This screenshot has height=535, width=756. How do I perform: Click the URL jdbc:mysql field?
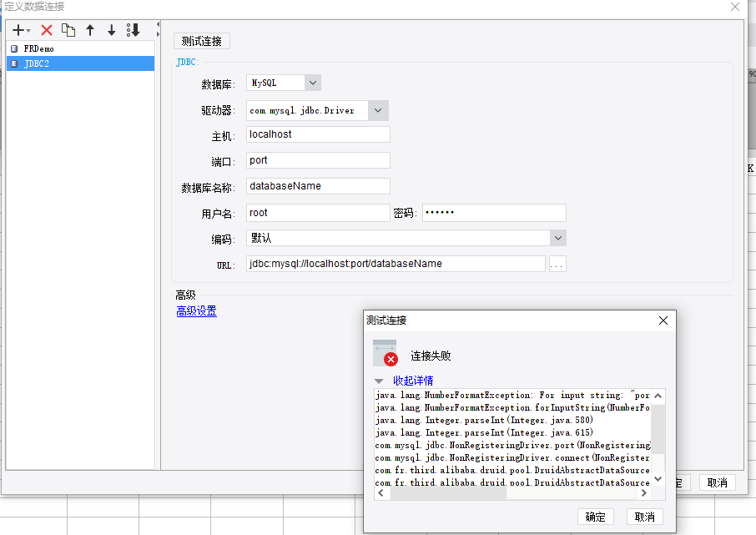(396, 264)
